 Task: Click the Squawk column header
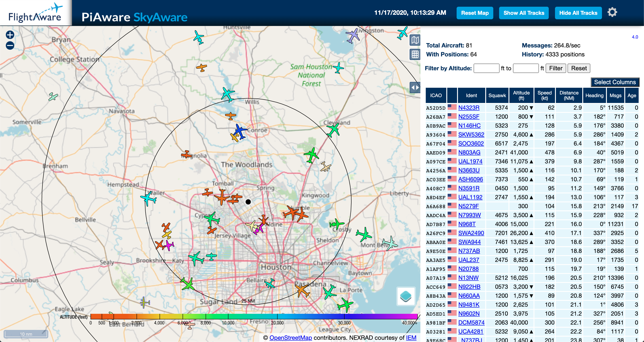coord(497,95)
